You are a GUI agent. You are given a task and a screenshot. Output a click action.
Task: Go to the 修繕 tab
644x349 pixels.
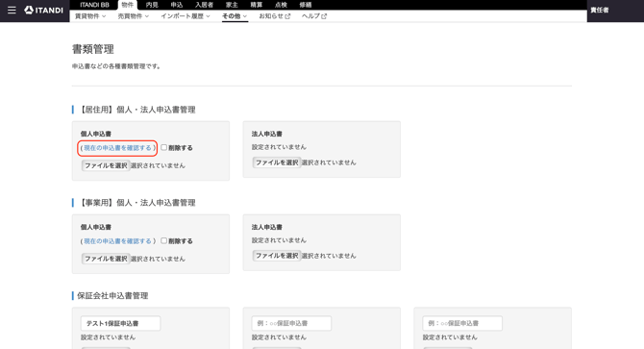click(306, 5)
